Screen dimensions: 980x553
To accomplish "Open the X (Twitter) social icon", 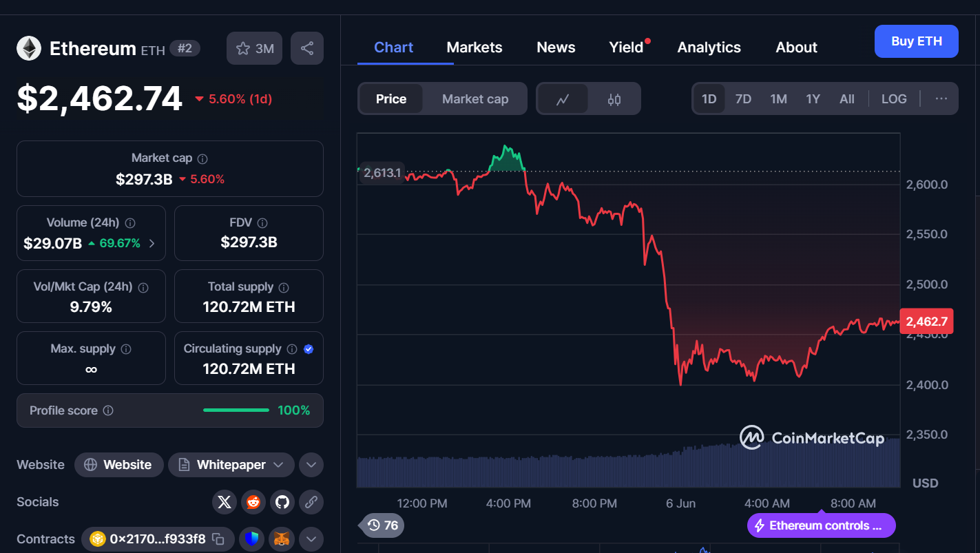I will (x=225, y=502).
